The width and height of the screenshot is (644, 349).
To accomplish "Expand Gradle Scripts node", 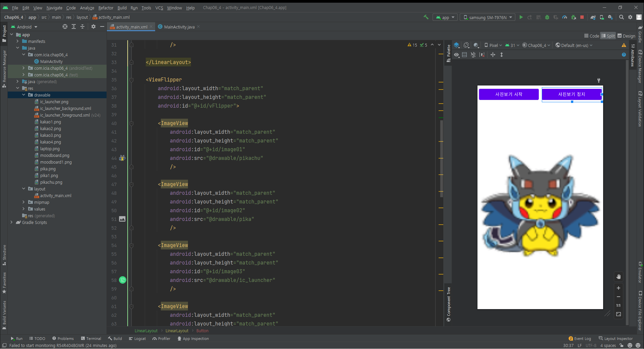I will click(11, 222).
